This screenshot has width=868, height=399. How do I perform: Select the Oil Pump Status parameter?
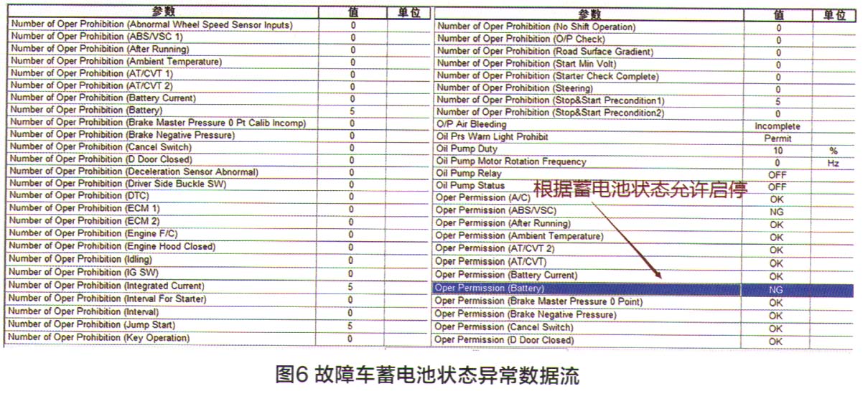tap(470, 186)
